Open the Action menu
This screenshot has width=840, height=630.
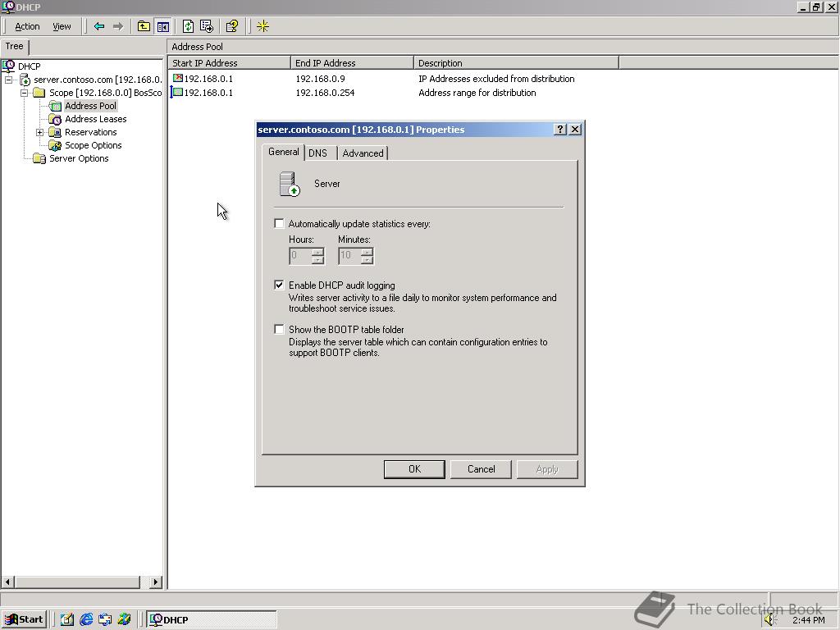tap(27, 26)
